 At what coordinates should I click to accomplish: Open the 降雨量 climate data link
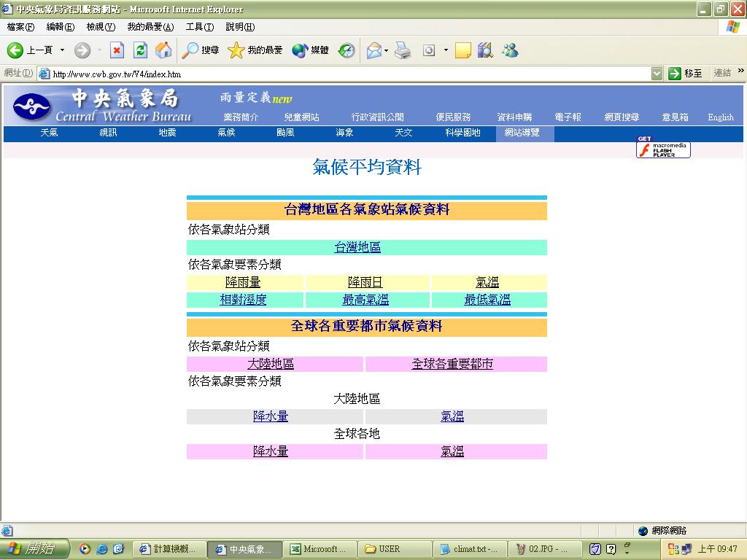[x=243, y=282]
